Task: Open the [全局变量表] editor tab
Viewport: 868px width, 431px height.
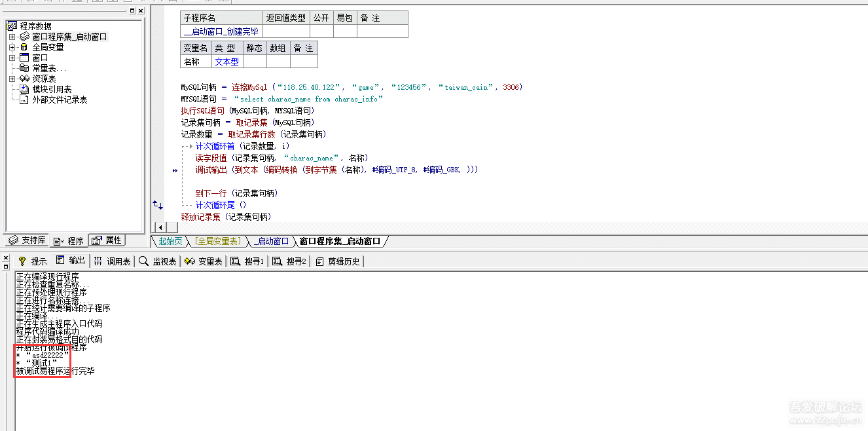Action: click(x=218, y=241)
